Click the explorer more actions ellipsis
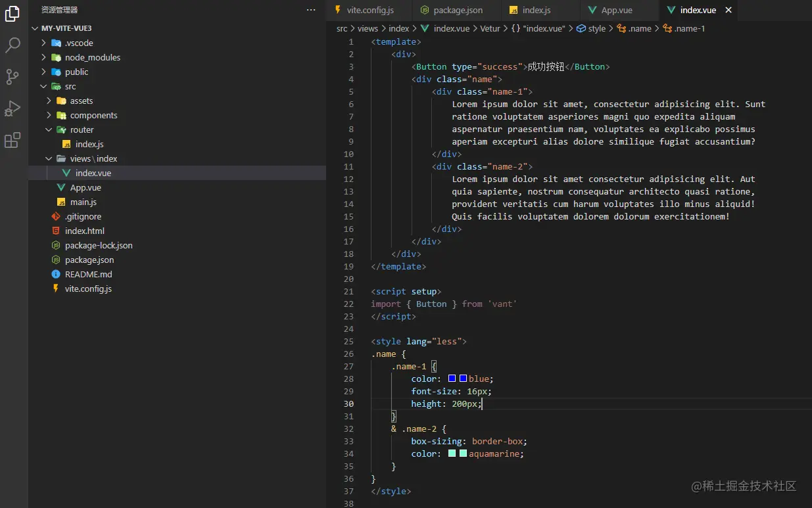 (311, 10)
